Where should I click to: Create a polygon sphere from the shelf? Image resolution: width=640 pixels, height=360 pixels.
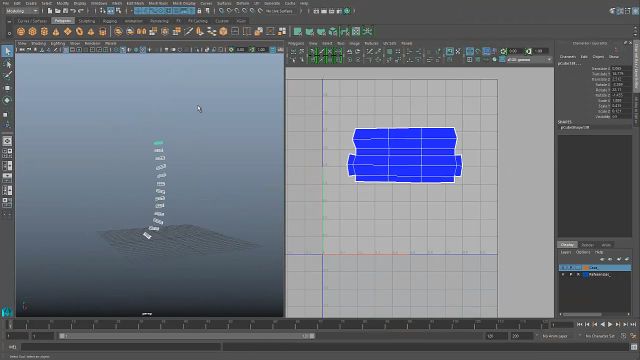point(21,31)
